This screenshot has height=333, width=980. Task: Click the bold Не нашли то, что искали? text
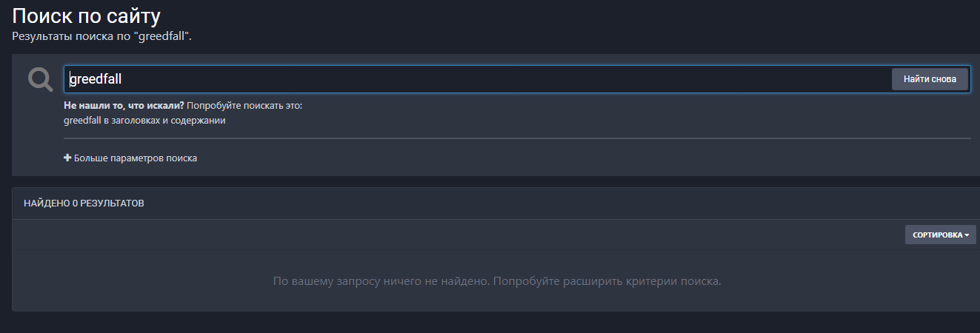click(124, 106)
